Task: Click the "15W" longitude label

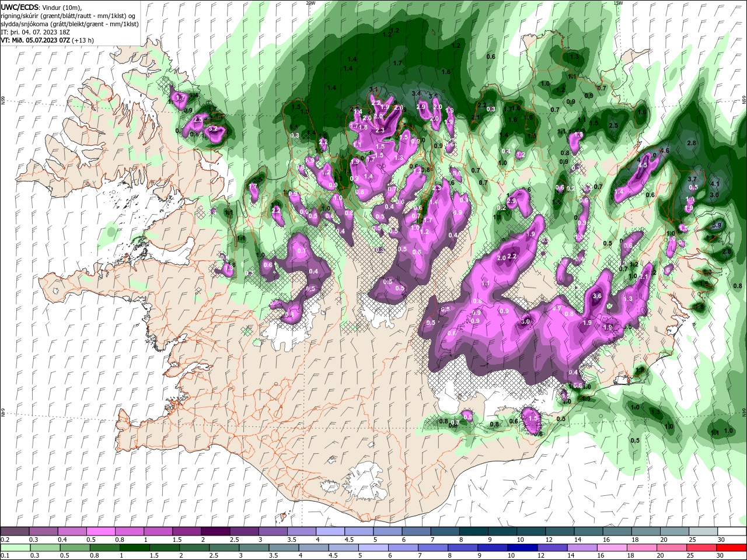Action: (618, 3)
